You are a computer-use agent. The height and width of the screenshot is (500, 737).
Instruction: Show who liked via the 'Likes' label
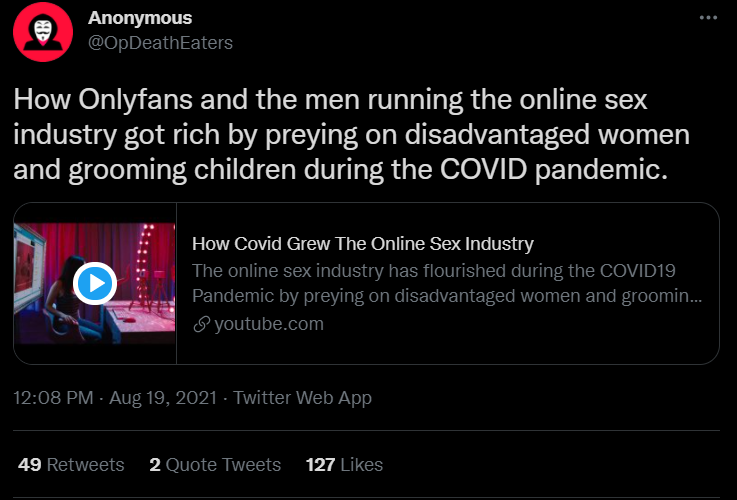[361, 464]
